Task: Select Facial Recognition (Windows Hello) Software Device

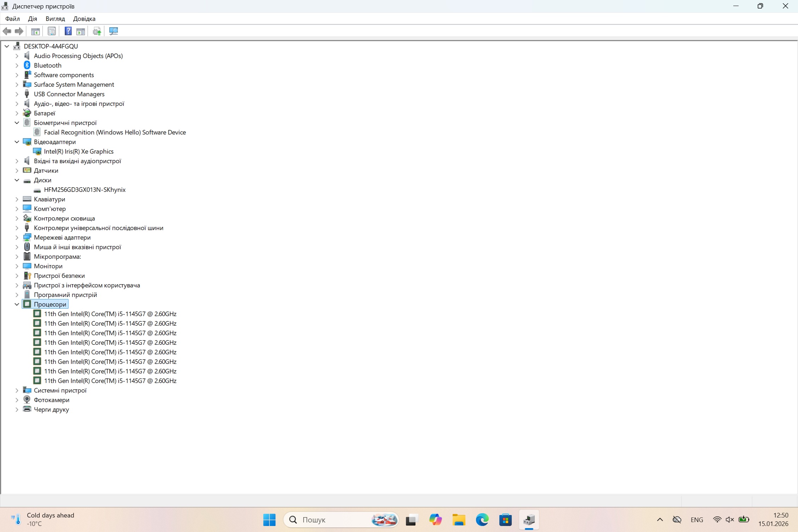Action: pos(115,132)
